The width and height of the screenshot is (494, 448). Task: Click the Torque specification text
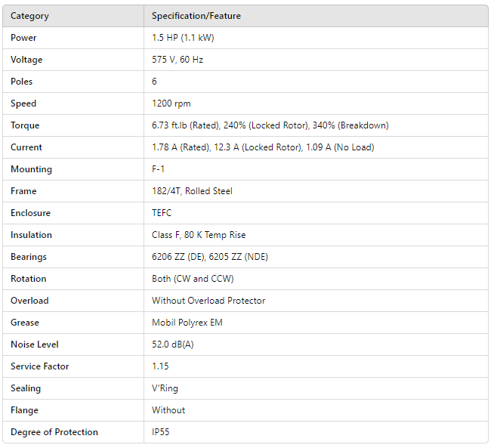(x=270, y=125)
